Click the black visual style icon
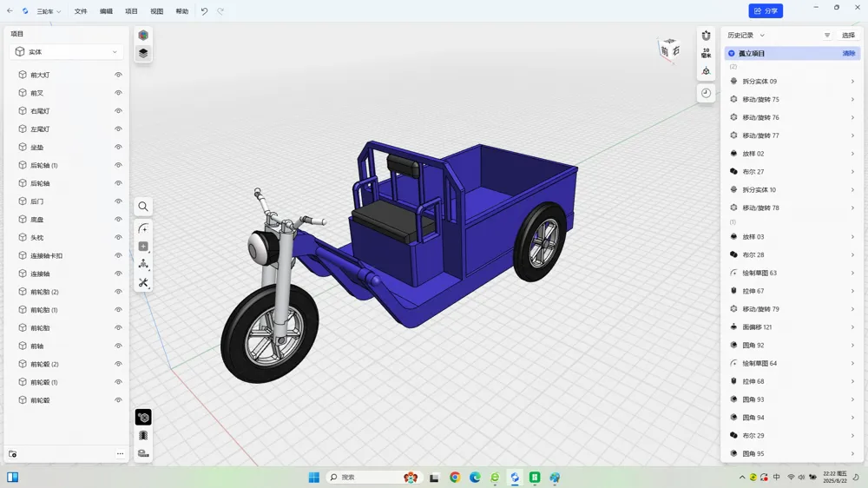The height and width of the screenshot is (488, 868). pos(143,418)
